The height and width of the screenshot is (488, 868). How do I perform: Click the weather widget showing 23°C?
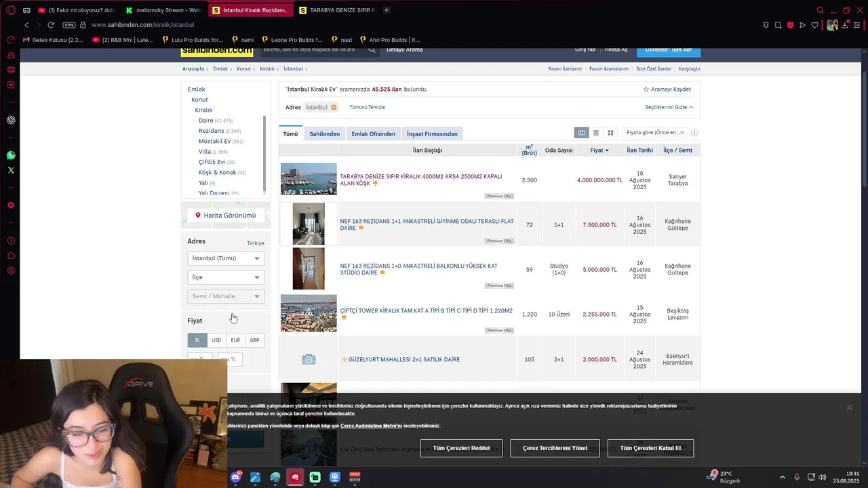724,477
